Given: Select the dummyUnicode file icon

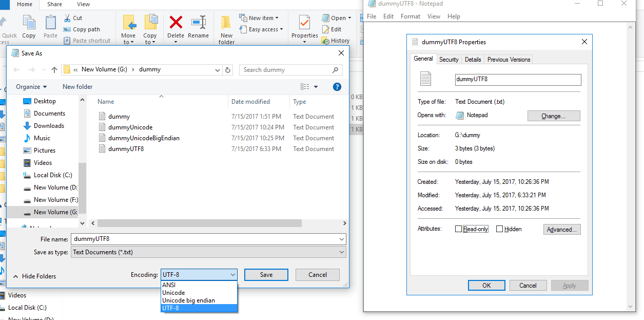Looking at the screenshot, I should [x=102, y=127].
